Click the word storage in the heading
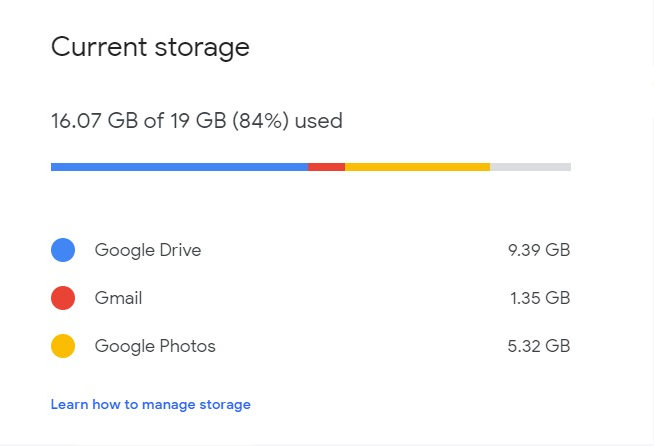 point(202,48)
